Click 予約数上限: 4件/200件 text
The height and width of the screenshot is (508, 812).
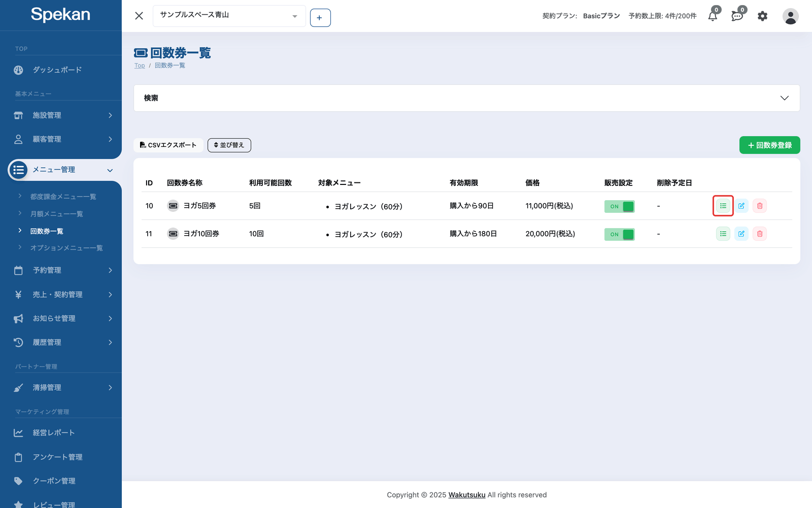662,16
